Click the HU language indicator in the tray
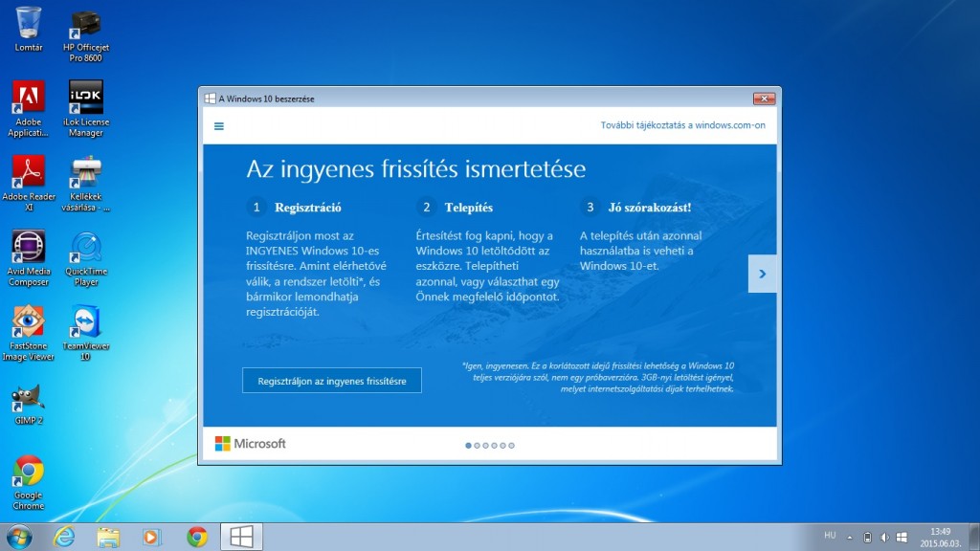The image size is (980, 551). [x=830, y=536]
